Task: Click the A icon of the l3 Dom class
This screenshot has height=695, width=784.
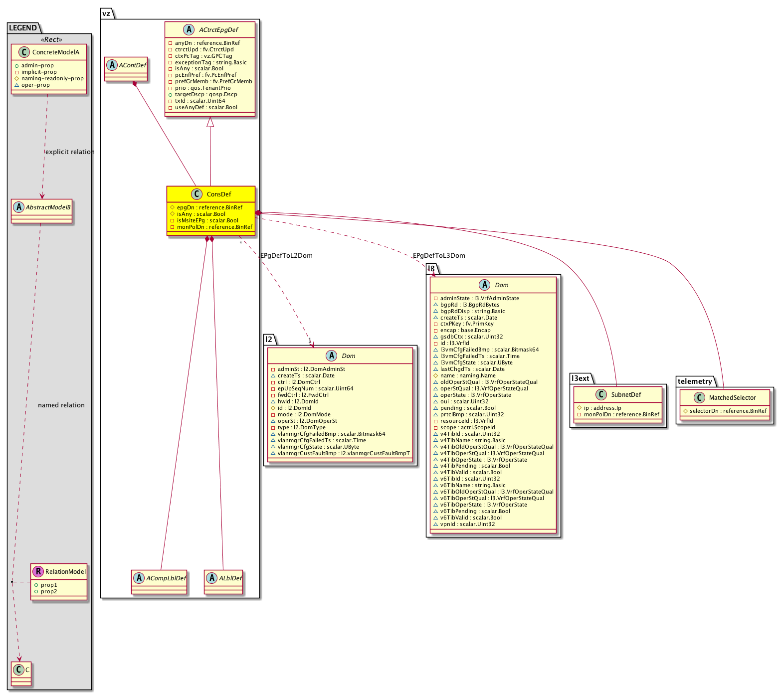Action: (x=484, y=285)
